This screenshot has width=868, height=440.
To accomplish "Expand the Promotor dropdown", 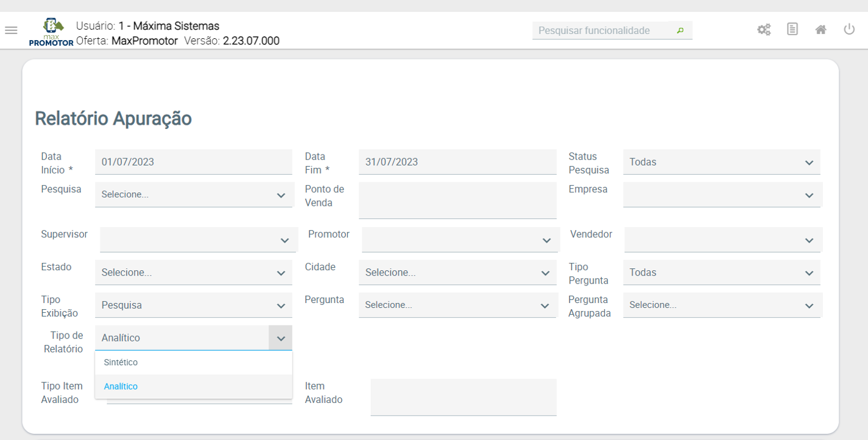I will pos(460,240).
